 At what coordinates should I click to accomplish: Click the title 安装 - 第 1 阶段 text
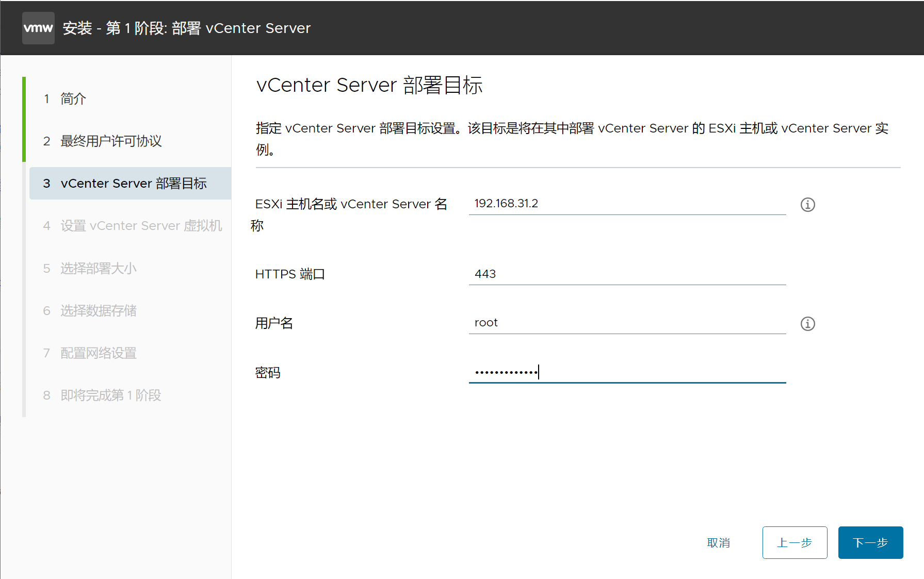click(187, 28)
